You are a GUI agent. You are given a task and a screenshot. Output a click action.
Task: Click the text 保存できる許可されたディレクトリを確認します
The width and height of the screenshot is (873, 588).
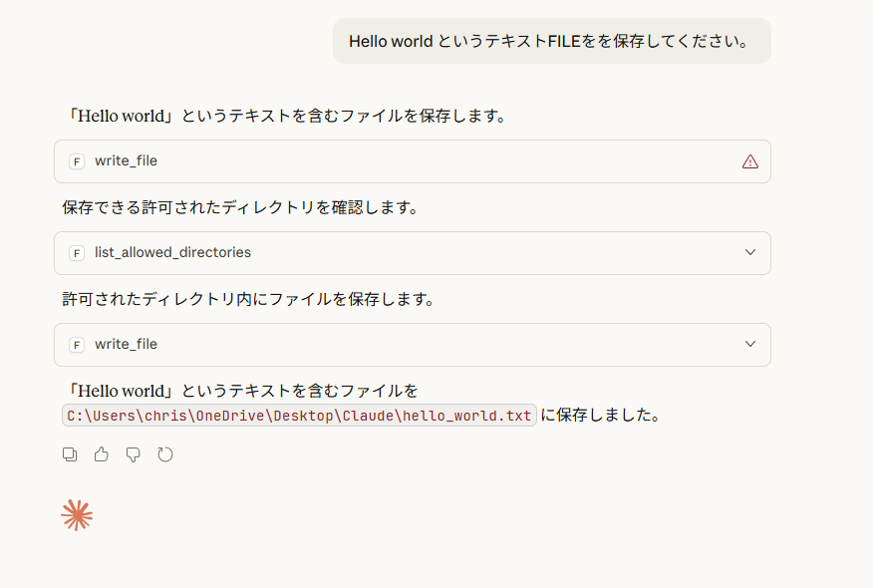[x=239, y=207]
